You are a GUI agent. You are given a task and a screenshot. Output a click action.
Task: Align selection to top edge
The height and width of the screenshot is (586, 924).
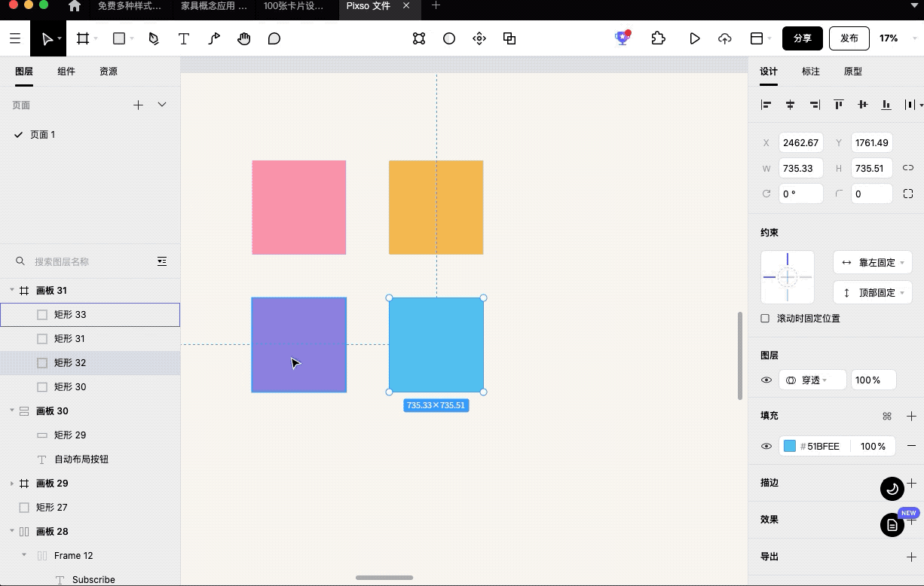click(839, 105)
